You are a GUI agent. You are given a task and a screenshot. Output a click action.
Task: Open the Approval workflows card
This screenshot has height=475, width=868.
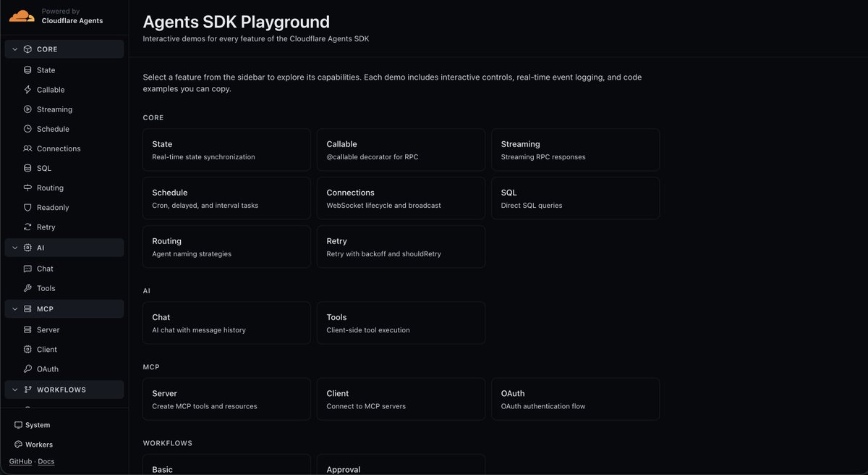(401, 465)
